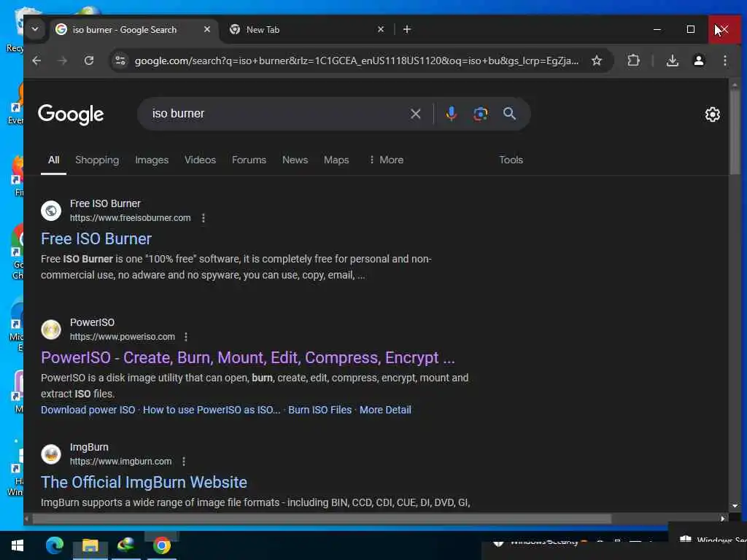This screenshot has width=747, height=560.
Task: Search by image with the Lens icon
Action: click(x=480, y=114)
